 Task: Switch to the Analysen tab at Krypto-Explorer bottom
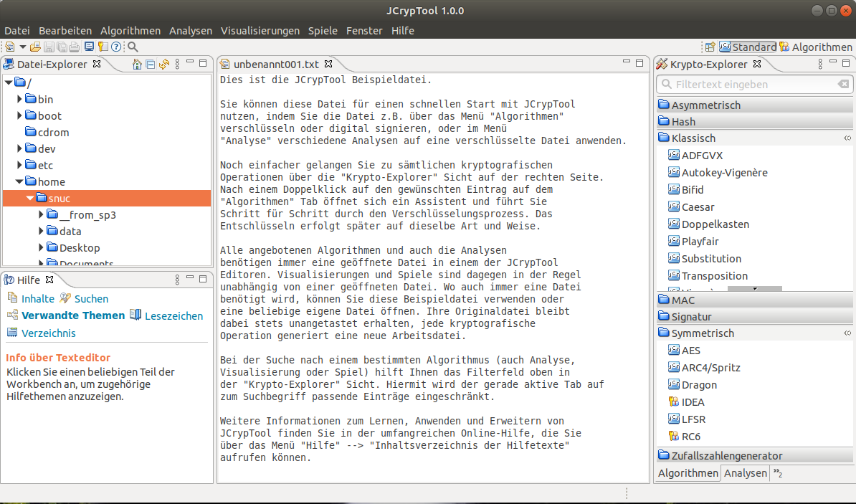(x=745, y=473)
